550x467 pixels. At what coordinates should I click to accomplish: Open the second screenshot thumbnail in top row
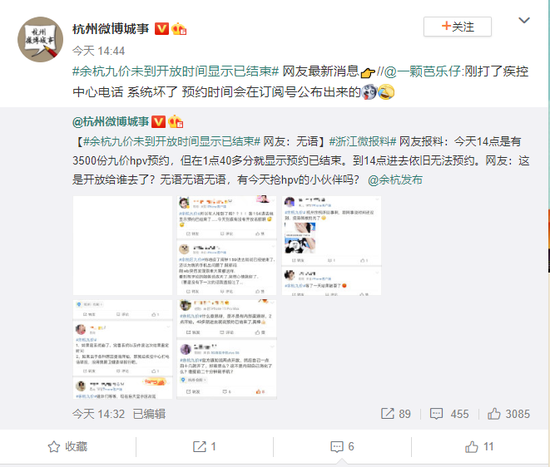[227, 246]
